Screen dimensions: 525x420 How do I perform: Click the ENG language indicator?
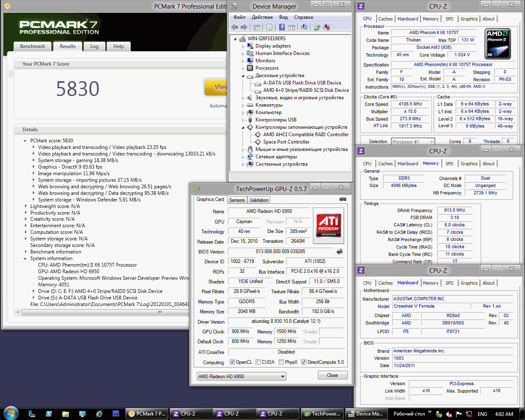pyautogui.click(x=482, y=414)
